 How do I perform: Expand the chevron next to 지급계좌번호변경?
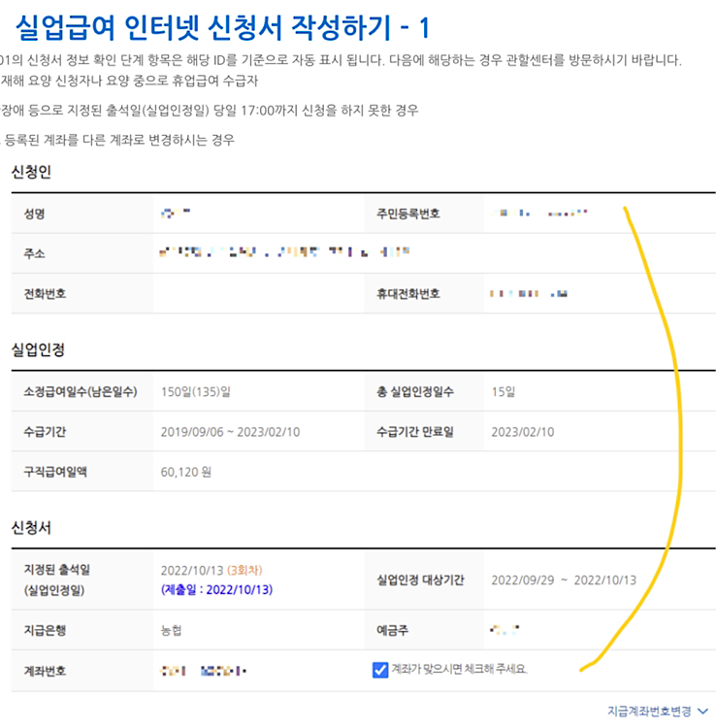coord(703,711)
